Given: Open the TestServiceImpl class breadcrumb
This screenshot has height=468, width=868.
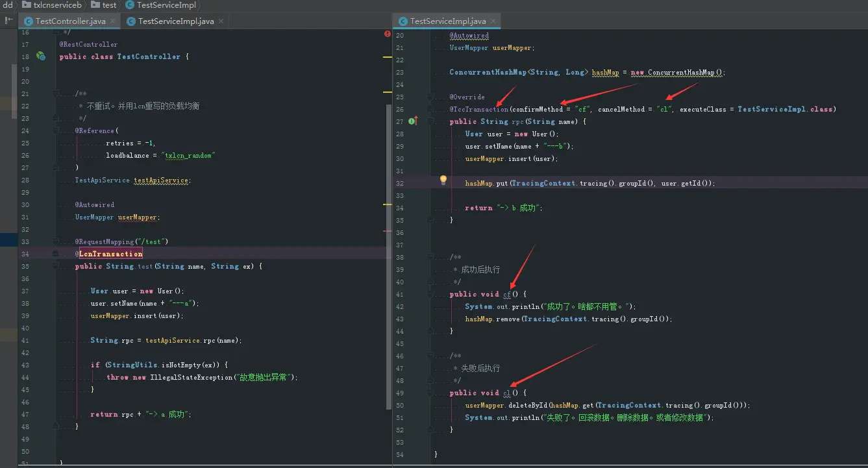Looking at the screenshot, I should point(162,5).
